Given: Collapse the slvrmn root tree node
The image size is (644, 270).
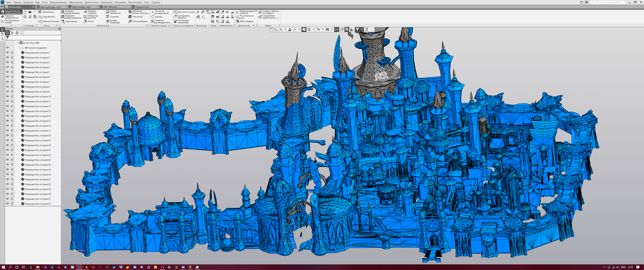Looking at the screenshot, I should [x=18, y=43].
